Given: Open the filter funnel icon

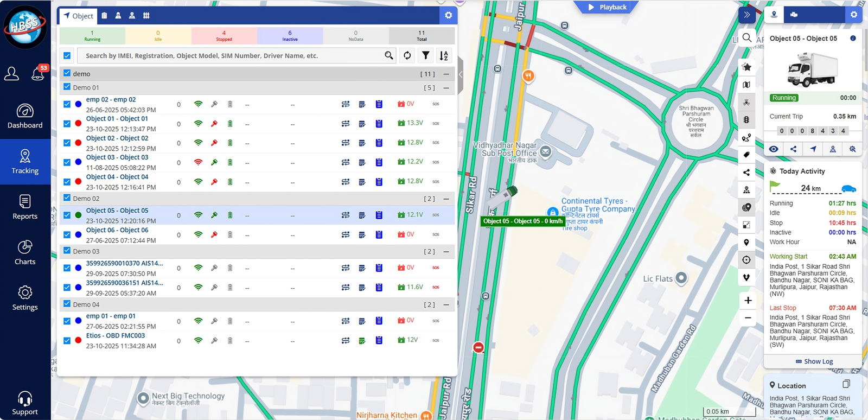Looking at the screenshot, I should 426,55.
